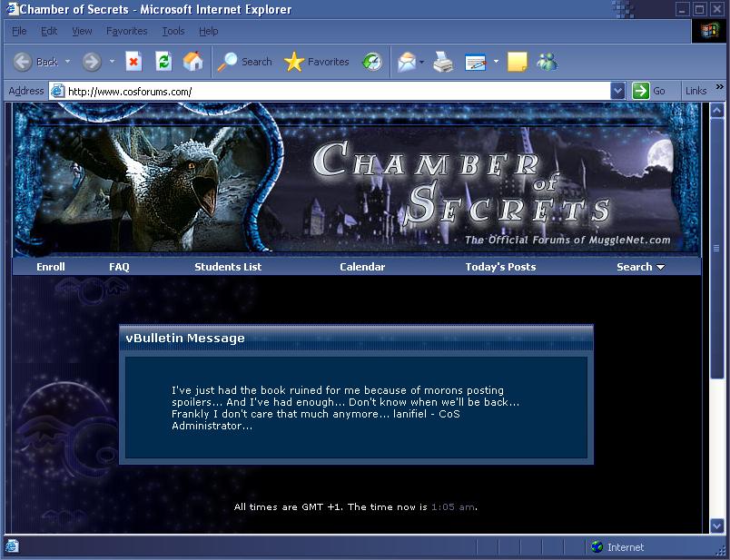Click the vertical scrollbar up arrow
Viewport: 730px width, 560px height.
pyautogui.click(x=717, y=111)
